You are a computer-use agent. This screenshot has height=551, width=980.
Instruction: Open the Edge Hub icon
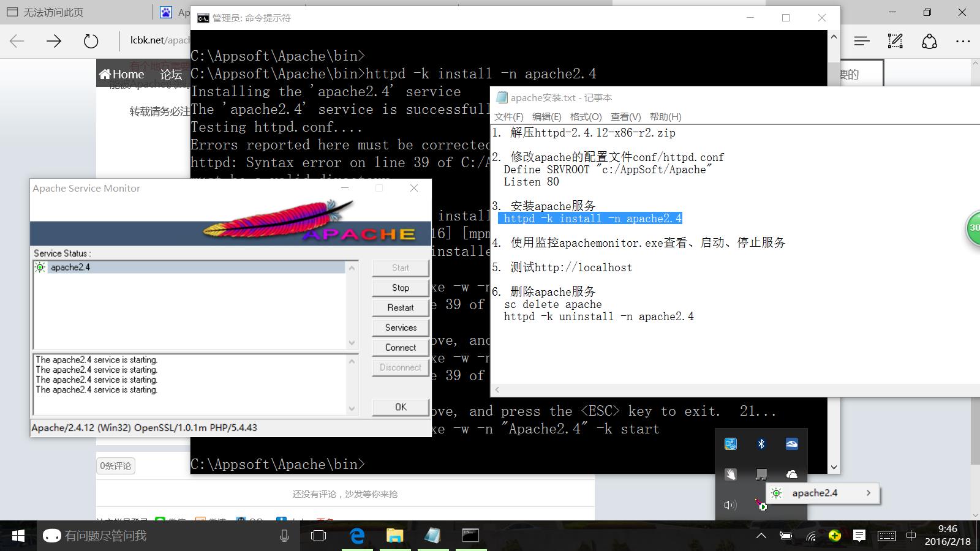point(862,41)
